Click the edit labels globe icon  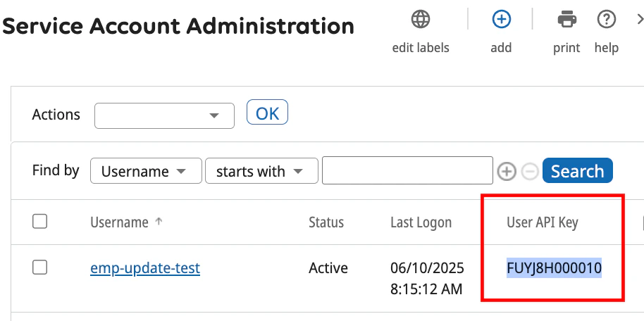tap(421, 20)
